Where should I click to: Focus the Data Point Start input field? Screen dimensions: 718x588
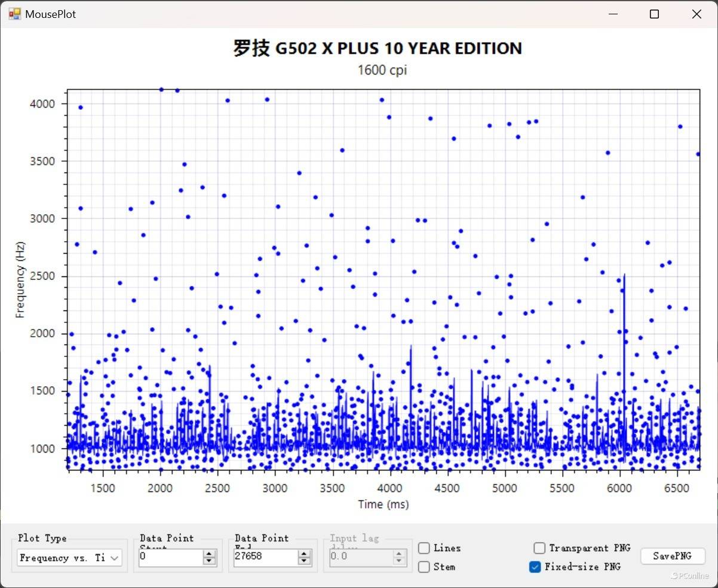point(170,558)
